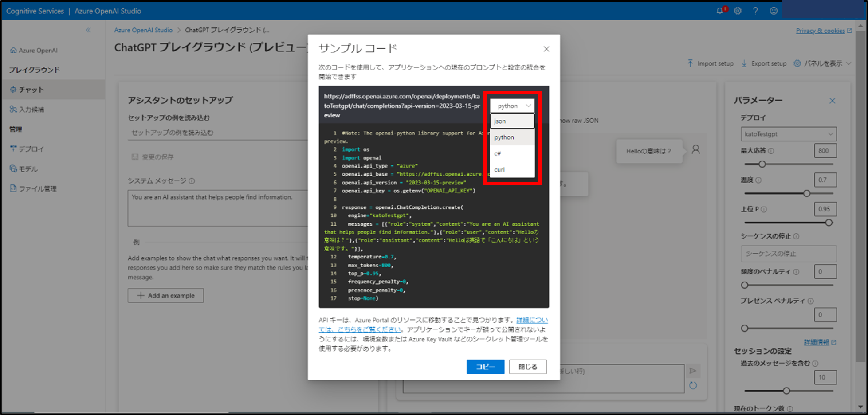
Task: Expand the デプロイ katoTestgpt dropdown
Action: [x=788, y=134]
